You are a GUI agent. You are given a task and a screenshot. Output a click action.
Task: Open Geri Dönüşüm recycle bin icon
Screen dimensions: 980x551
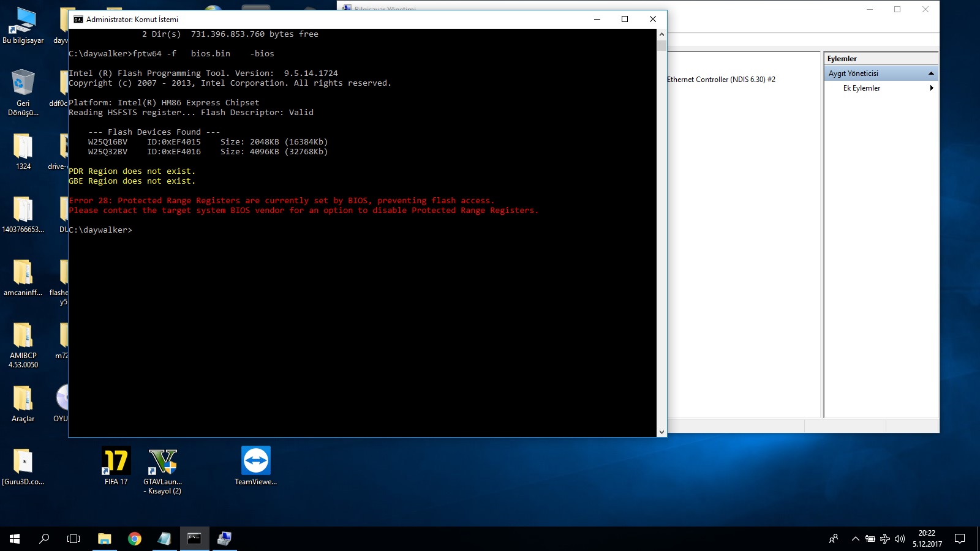(x=23, y=92)
